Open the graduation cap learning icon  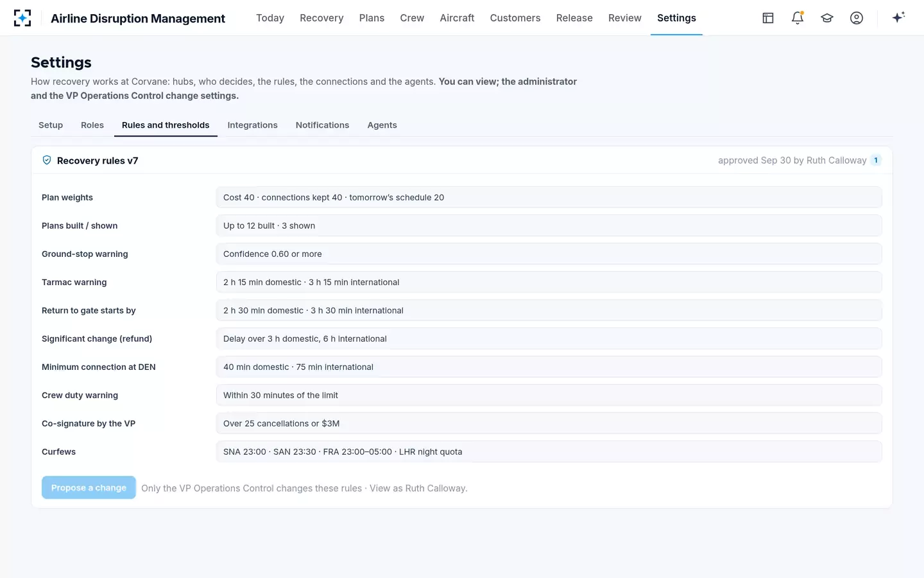[827, 18]
